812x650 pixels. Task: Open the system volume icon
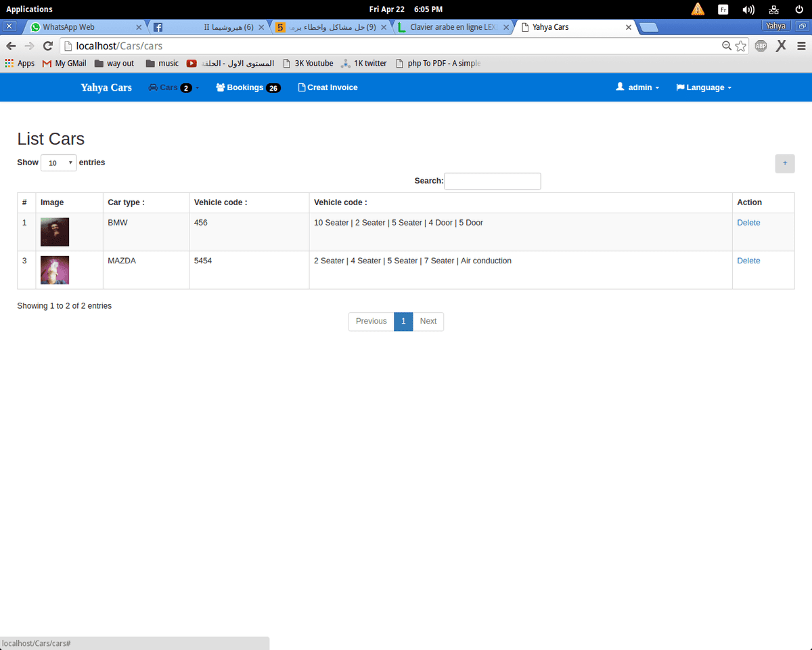click(748, 9)
